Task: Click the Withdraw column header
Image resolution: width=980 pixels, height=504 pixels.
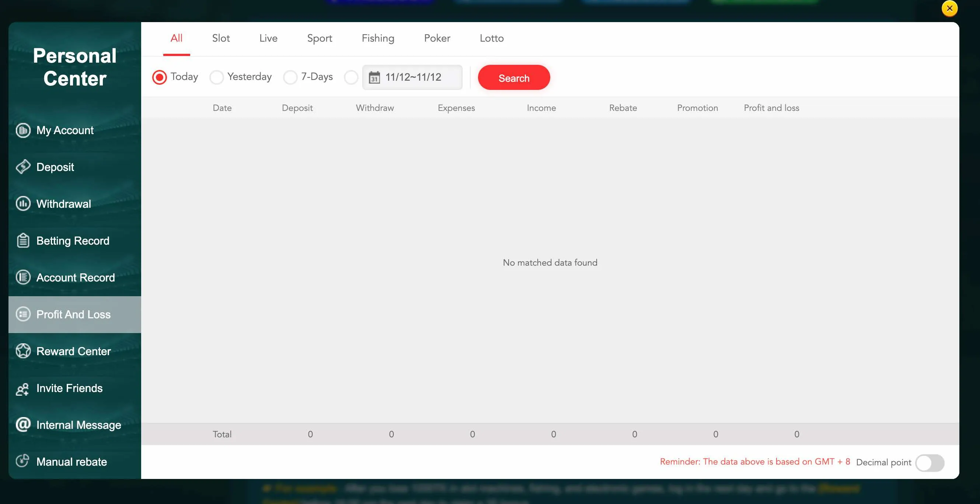Action: point(375,108)
